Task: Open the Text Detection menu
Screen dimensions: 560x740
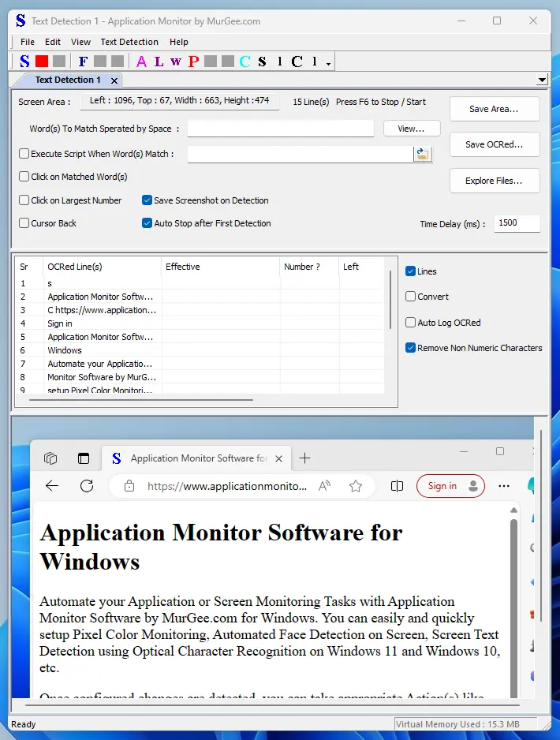Action: [129, 42]
